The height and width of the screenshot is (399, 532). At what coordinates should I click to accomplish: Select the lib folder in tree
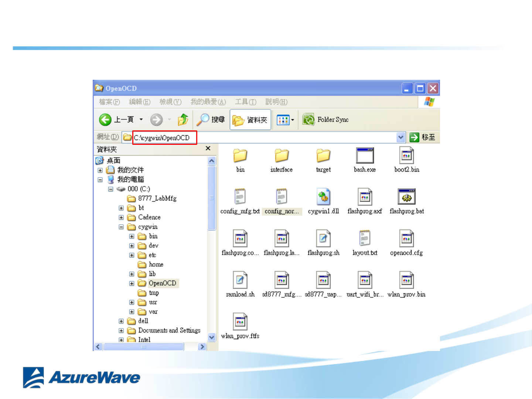(x=147, y=274)
